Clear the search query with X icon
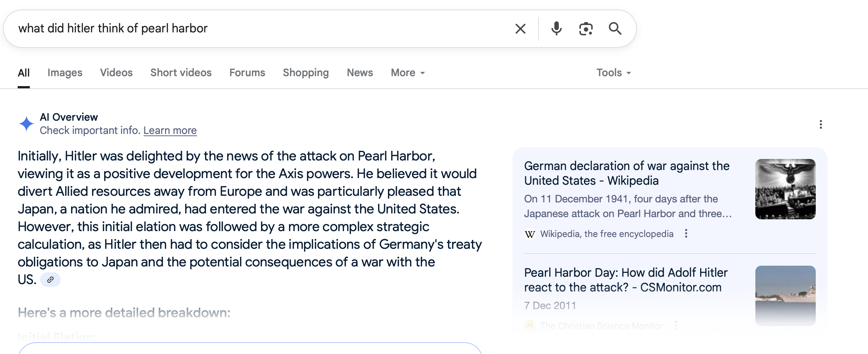Viewport: 868px width, 354px height. click(x=520, y=29)
